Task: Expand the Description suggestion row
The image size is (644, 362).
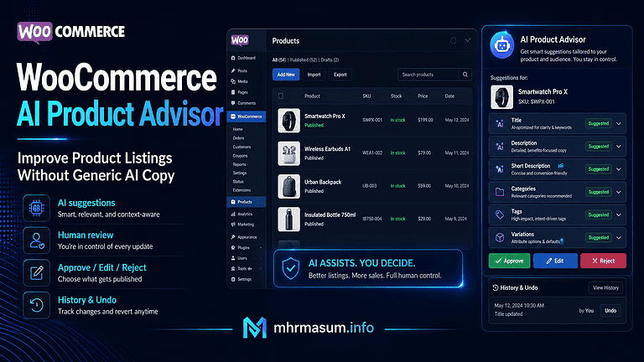Action: (x=619, y=147)
